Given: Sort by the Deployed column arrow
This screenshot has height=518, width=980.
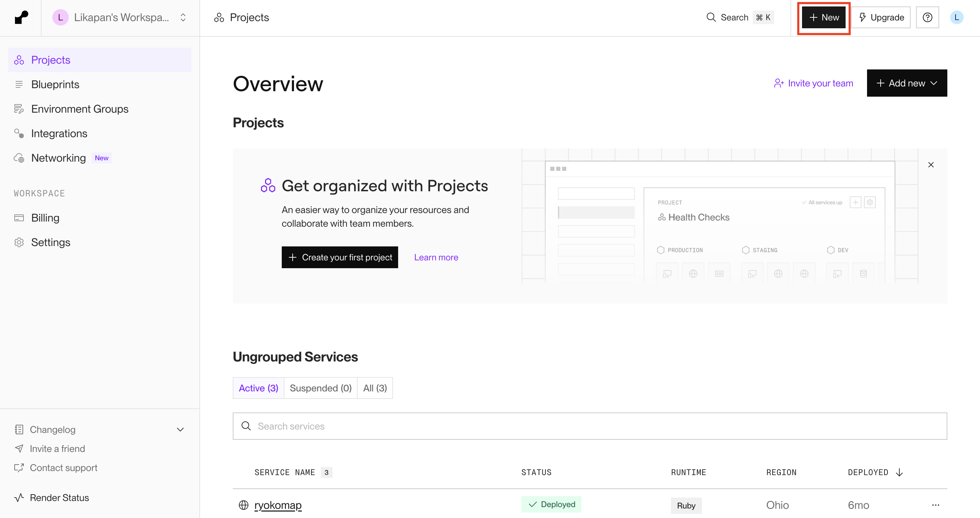Looking at the screenshot, I should point(899,472).
